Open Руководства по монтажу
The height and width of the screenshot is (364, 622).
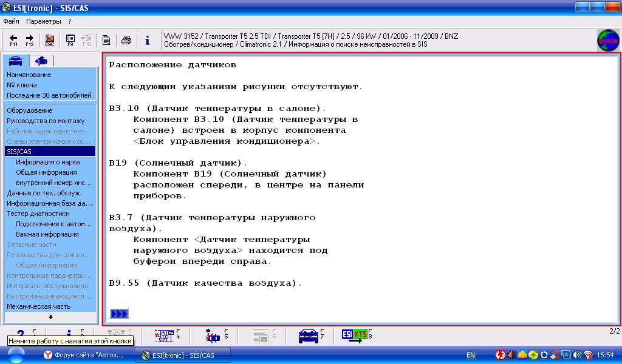(46, 121)
